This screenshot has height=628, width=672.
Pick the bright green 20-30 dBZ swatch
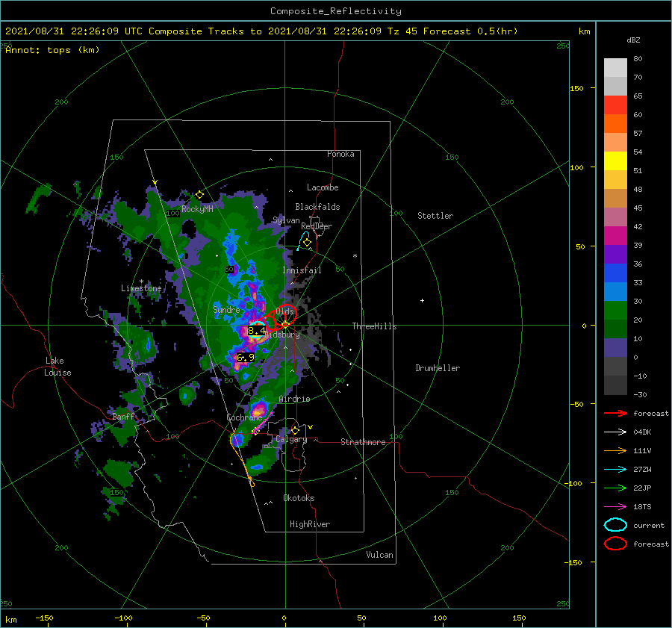tap(615, 311)
